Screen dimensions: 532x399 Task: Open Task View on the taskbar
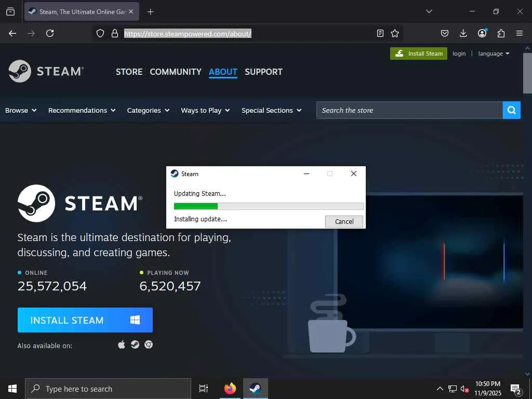[x=204, y=389]
